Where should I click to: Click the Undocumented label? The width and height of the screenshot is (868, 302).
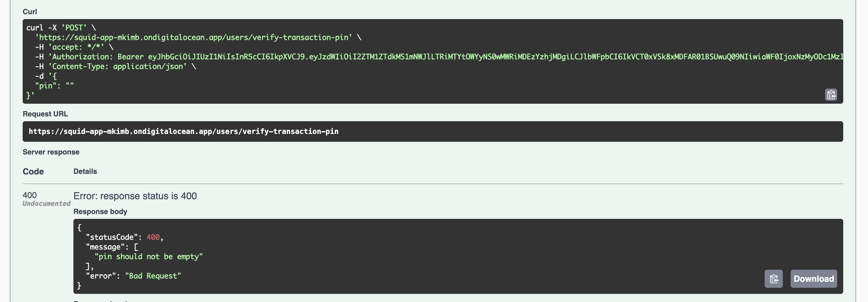click(47, 203)
